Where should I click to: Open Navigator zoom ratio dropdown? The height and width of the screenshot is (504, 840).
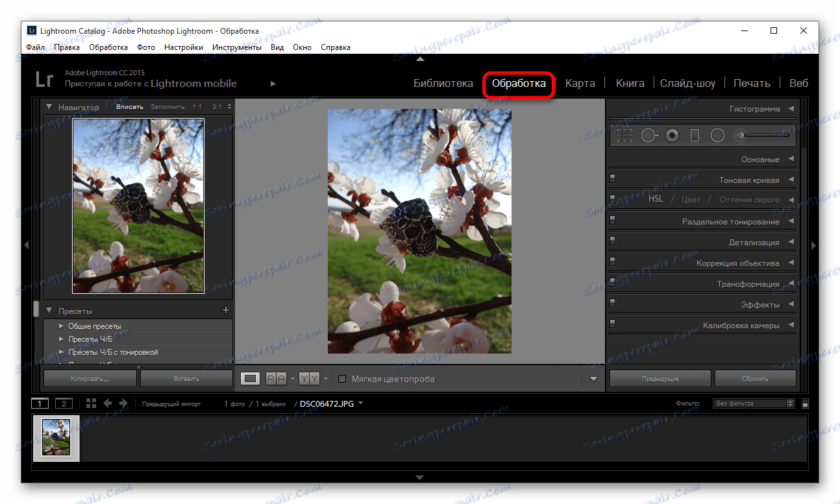pyautogui.click(x=228, y=106)
